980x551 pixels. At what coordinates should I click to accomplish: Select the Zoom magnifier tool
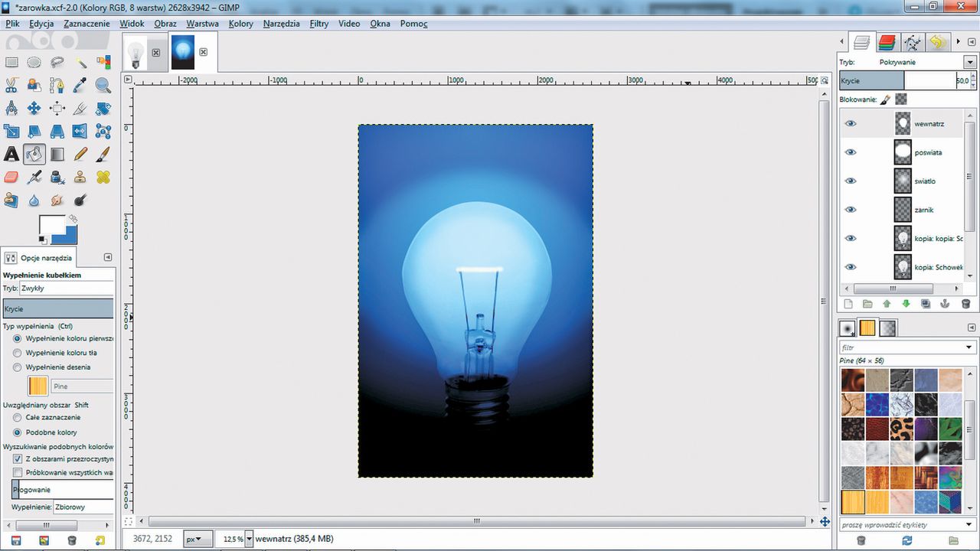(103, 86)
